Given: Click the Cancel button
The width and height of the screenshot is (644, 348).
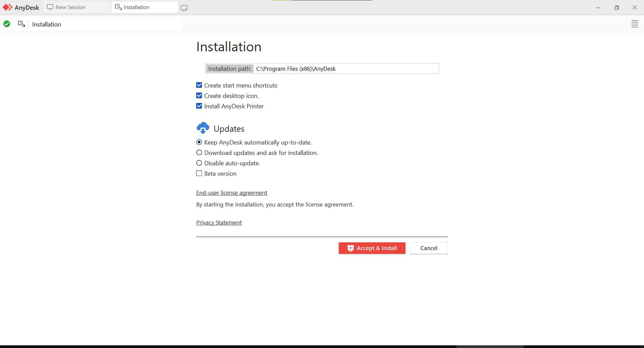Looking at the screenshot, I should point(429,248).
